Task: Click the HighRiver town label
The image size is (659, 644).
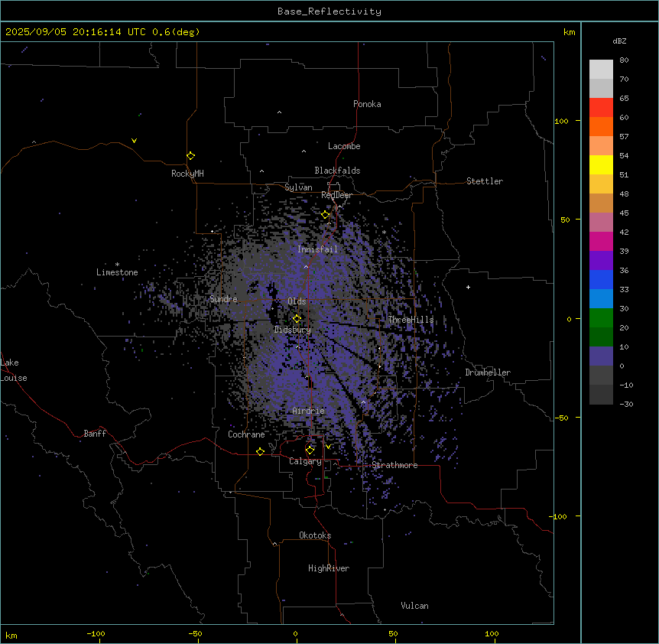Action: (329, 568)
